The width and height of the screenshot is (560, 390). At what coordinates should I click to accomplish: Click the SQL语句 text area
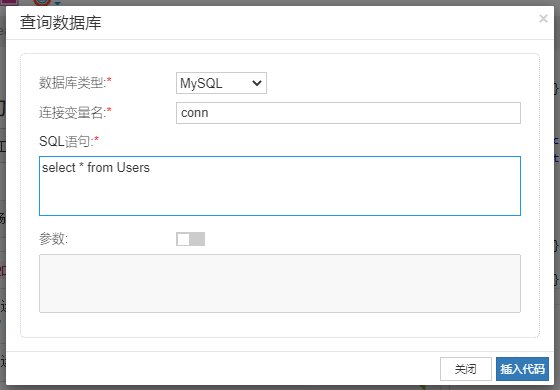click(x=280, y=186)
